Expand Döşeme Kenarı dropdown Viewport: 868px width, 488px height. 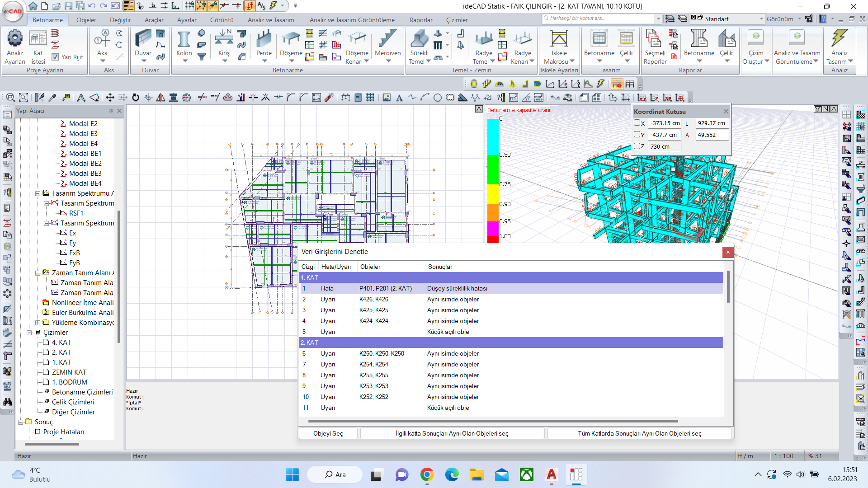367,61
